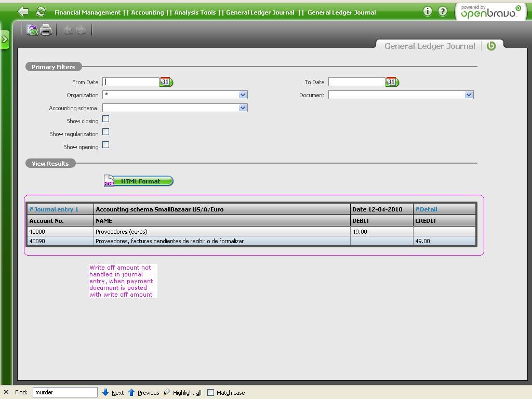Click into the From Date field
Screen dimensions: 532x399
131,82
